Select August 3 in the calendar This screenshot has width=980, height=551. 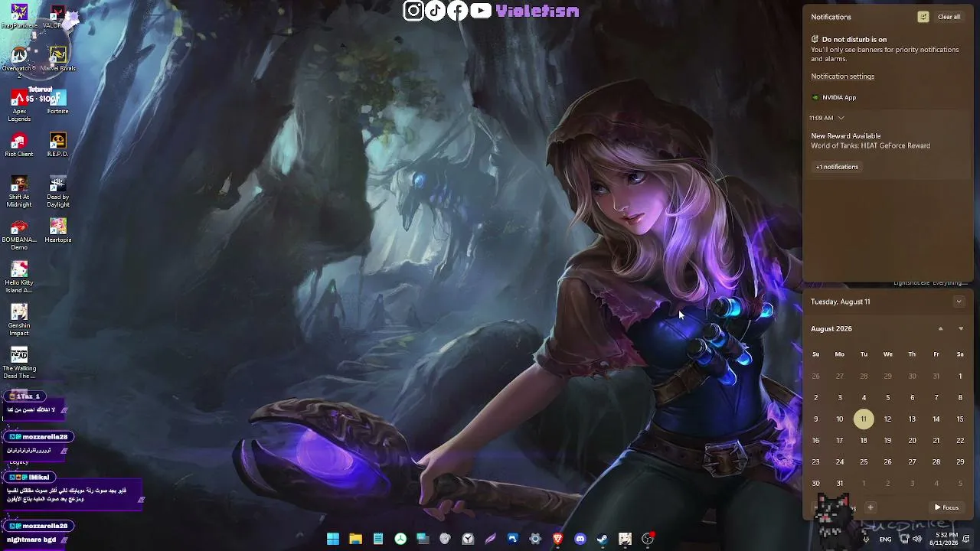[840, 398]
